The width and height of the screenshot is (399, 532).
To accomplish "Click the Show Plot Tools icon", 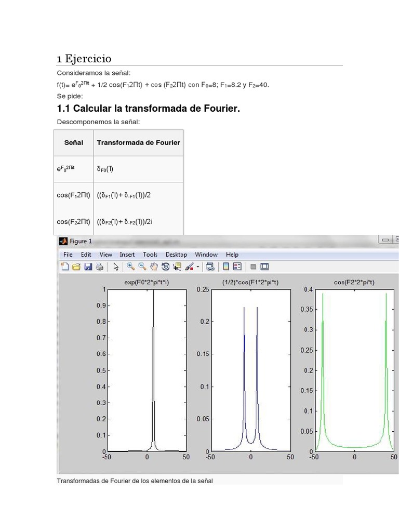I will click(264, 267).
